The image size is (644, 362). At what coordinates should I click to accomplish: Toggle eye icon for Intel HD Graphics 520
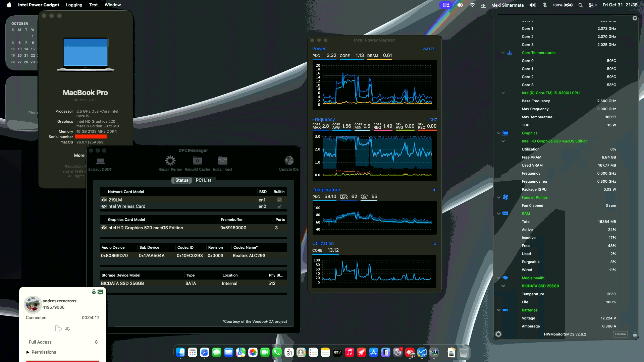(x=104, y=228)
